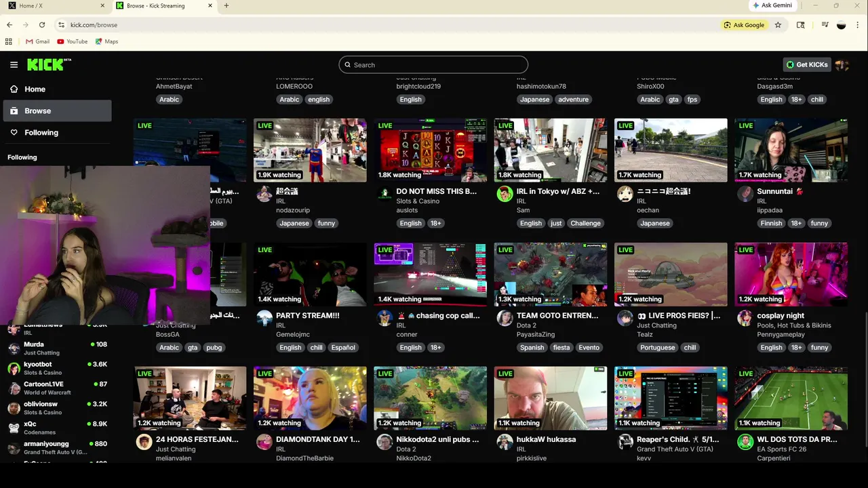Viewport: 868px width, 488px height.
Task: Open oblivionsw in the following list
Action: (x=57, y=408)
